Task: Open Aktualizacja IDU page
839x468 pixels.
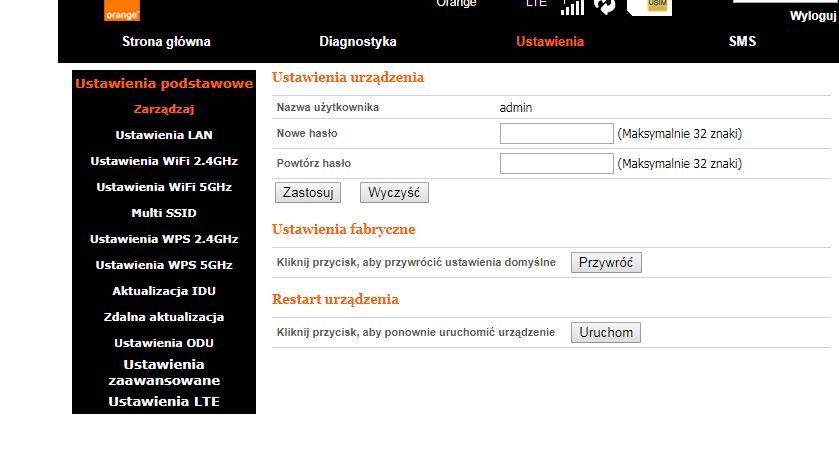Action: coord(164,291)
